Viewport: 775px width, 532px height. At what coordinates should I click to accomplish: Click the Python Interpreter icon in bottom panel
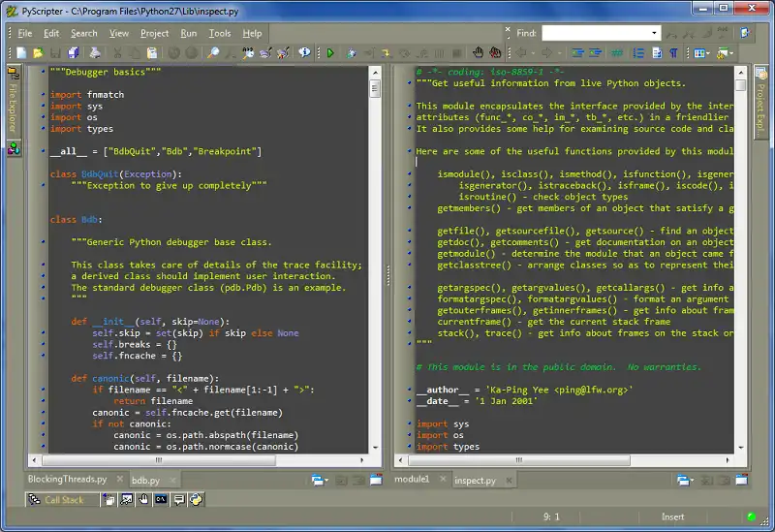click(196, 500)
